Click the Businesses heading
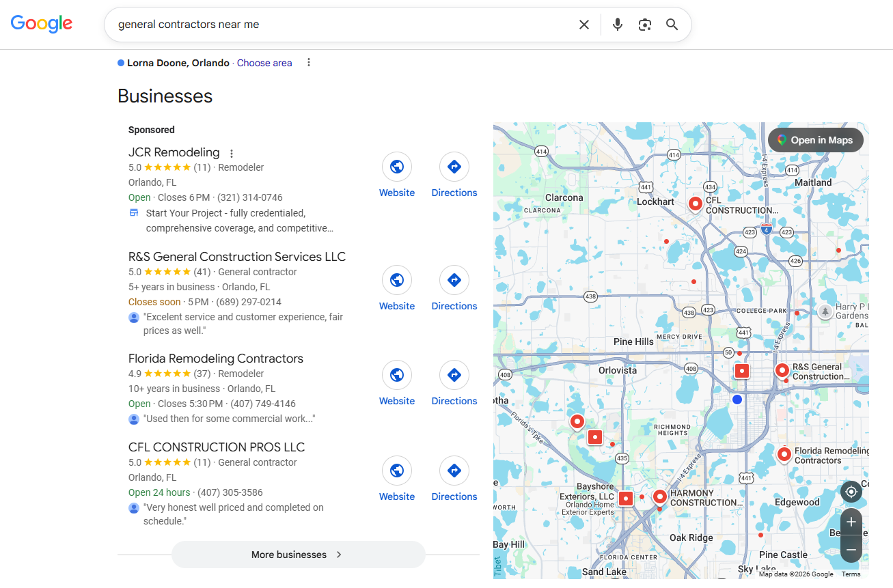 pos(165,96)
